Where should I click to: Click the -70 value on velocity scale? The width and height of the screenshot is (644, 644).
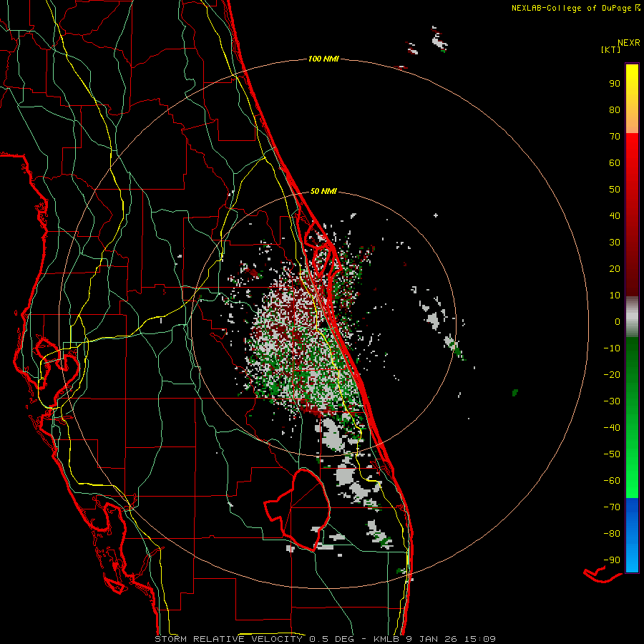pyautogui.click(x=612, y=507)
